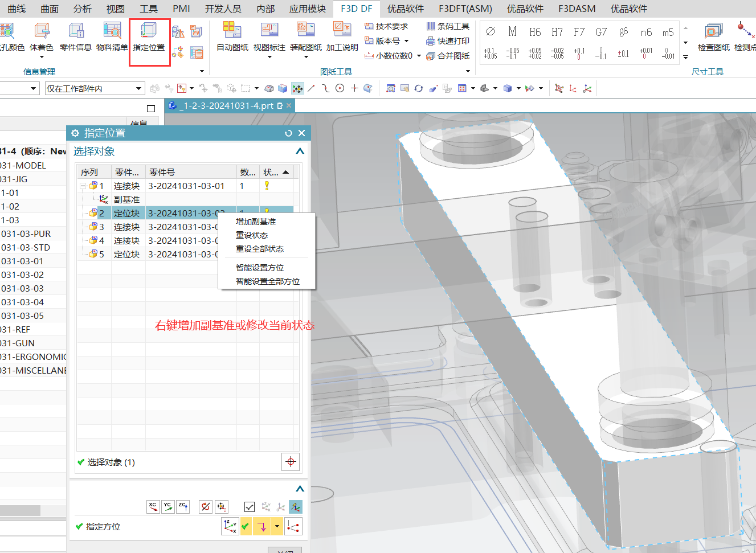The width and height of the screenshot is (756, 553).
Task: Click the reset icon in 指定位置 title bar
Action: tap(288, 133)
